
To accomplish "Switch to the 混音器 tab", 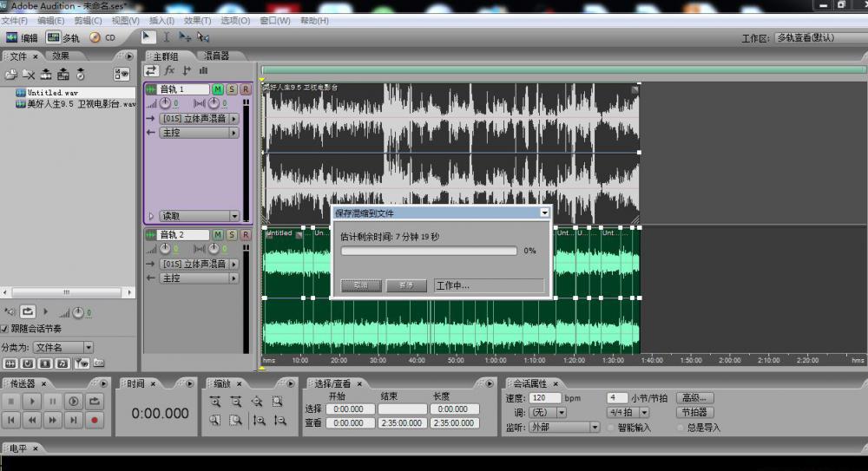I will tap(217, 56).
